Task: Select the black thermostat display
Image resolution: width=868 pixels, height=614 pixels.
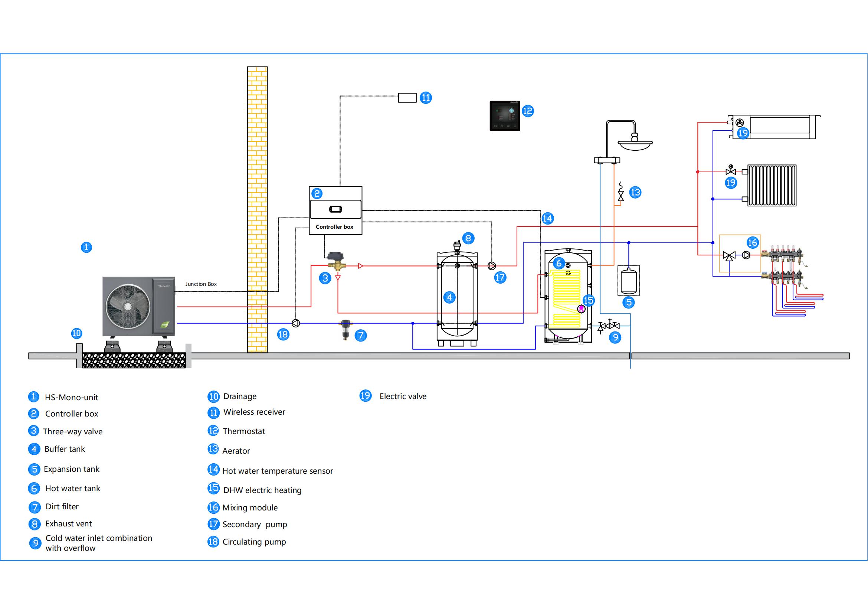Action: (505, 116)
